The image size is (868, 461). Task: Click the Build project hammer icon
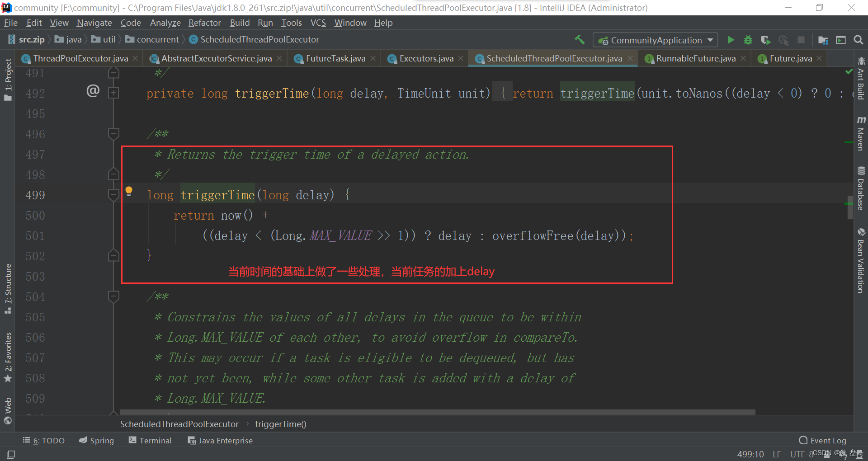coord(580,40)
